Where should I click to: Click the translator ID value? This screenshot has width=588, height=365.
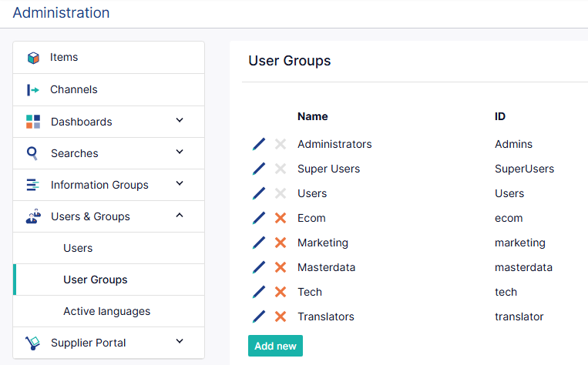(519, 316)
